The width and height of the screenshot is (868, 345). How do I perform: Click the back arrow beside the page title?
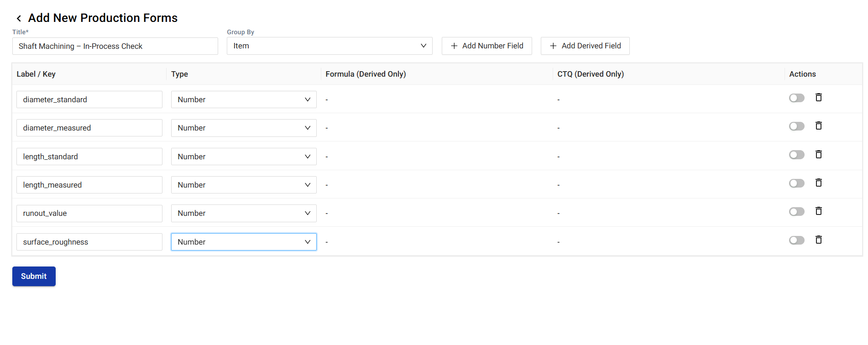pos(19,18)
